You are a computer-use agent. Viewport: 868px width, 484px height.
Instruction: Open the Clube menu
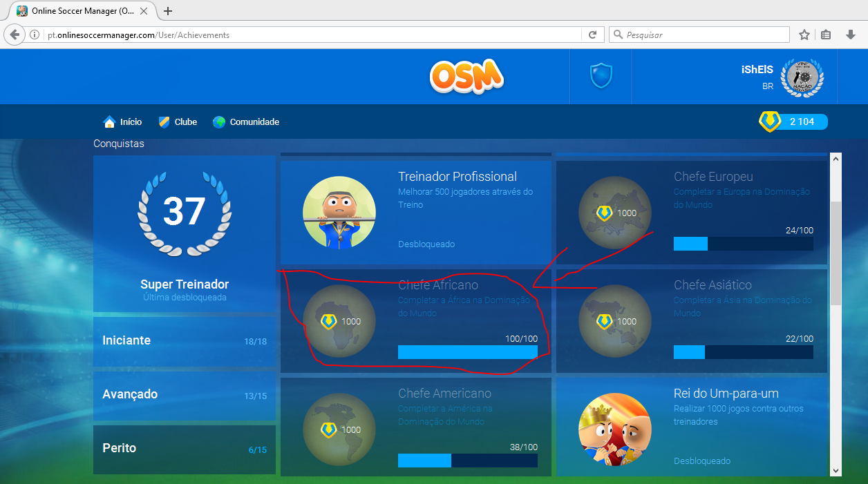[178, 122]
